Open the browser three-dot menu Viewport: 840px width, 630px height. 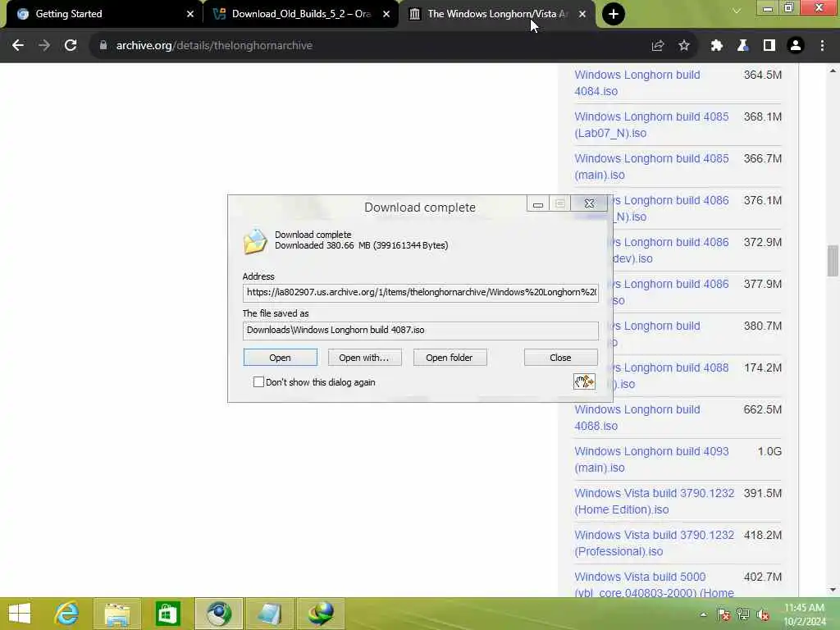(x=822, y=46)
